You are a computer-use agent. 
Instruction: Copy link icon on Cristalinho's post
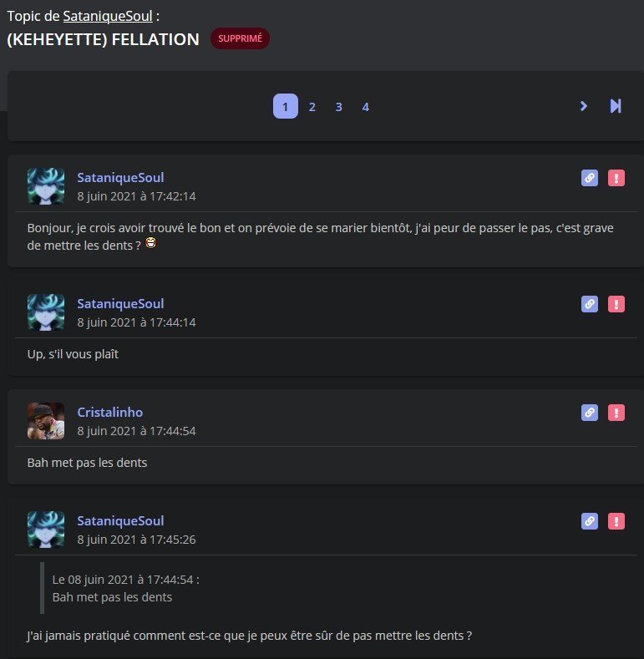(590, 413)
